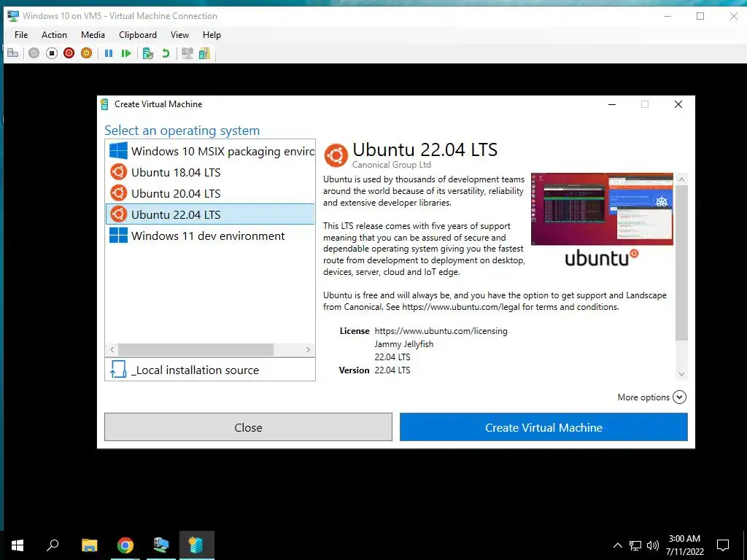Click the large Ubuntu 22.04 LTS header logo
Image resolution: width=747 pixels, height=560 pixels.
336,155
